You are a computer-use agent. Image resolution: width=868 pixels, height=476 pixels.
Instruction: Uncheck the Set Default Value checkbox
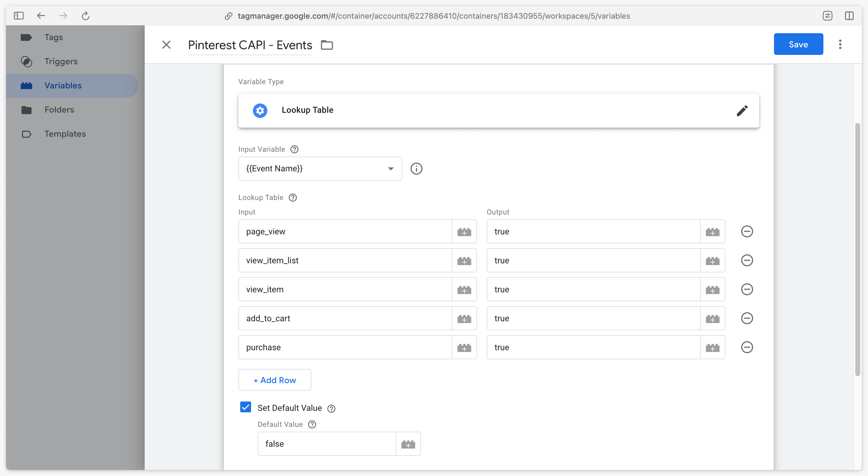click(246, 407)
